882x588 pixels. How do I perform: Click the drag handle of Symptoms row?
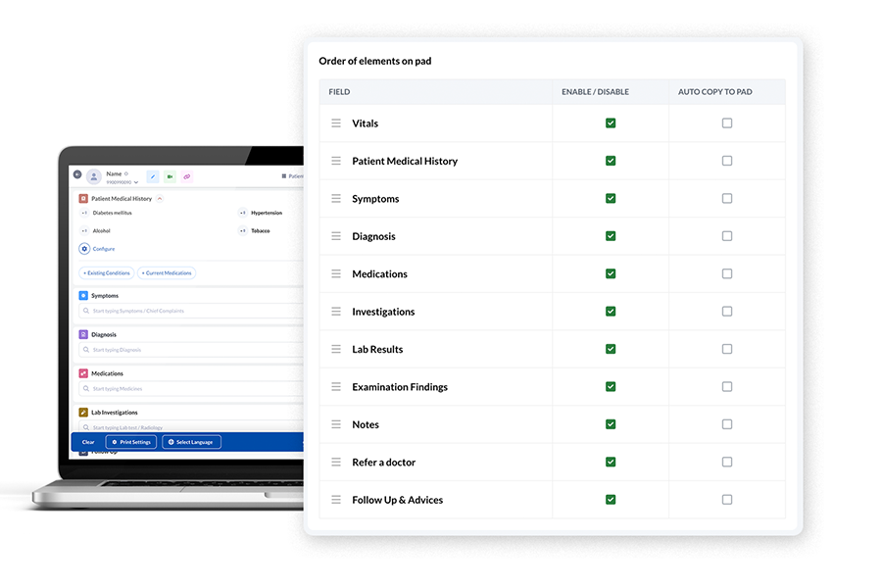coord(336,199)
